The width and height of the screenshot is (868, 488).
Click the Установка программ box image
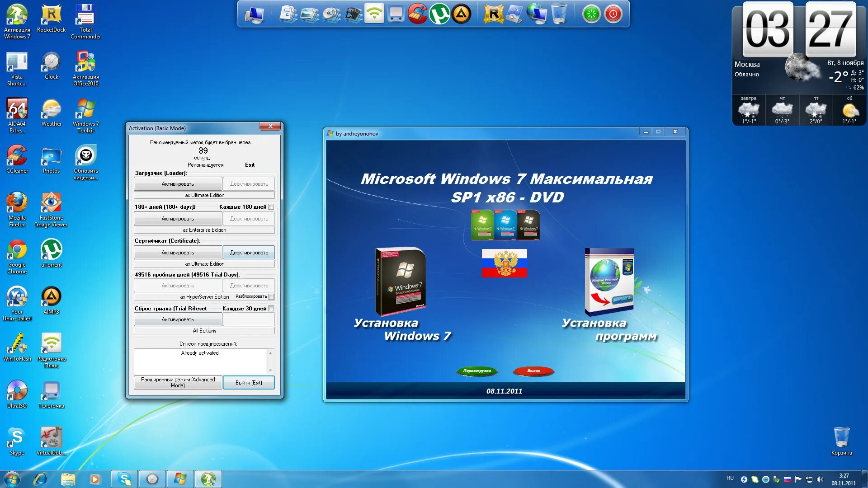coord(609,281)
